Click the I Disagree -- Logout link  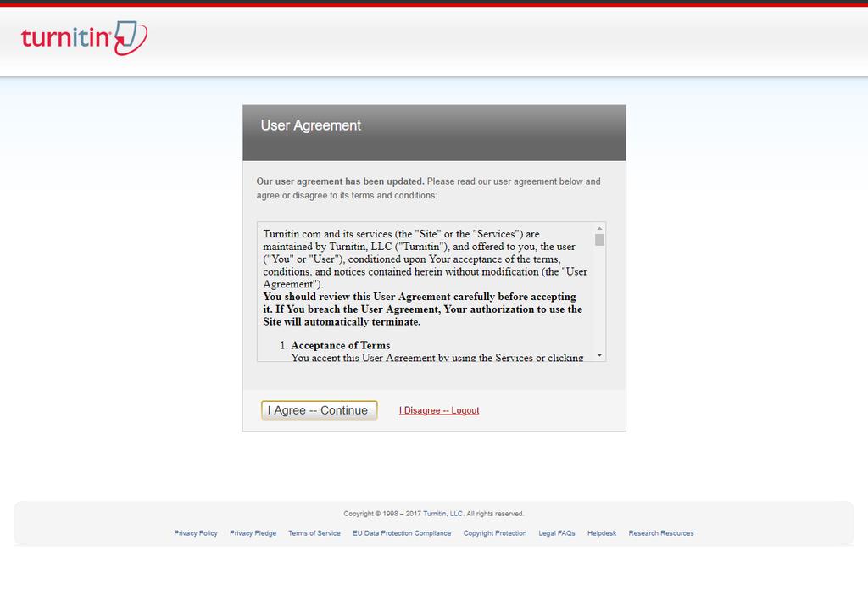tap(439, 410)
